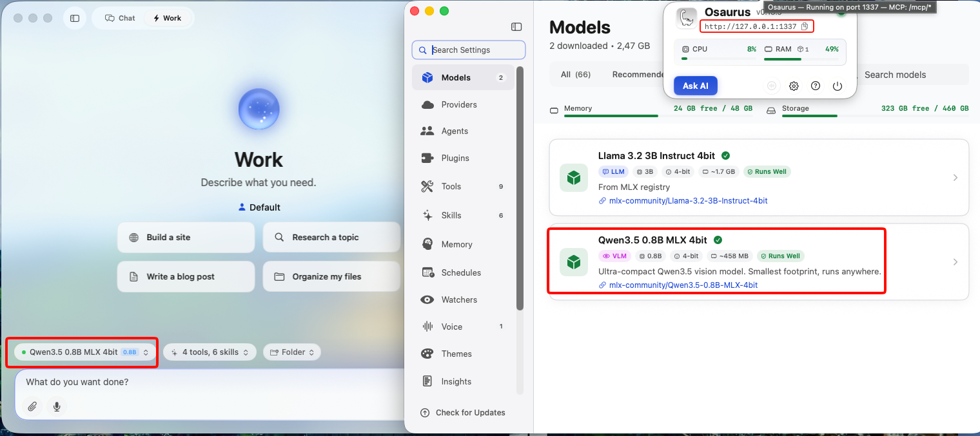The width and height of the screenshot is (980, 436).
Task: Open the Models section in the sidebar
Action: (463, 77)
